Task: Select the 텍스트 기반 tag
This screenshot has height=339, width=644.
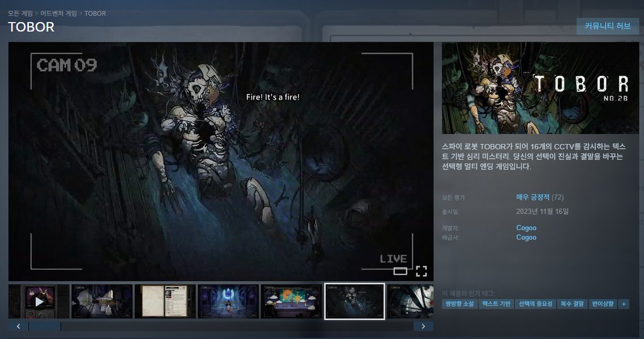Action: pyautogui.click(x=496, y=304)
